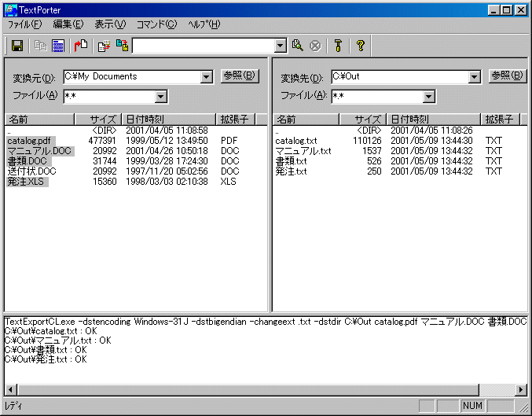Click the save floppy disk icon
Viewport: 532px width, 416px height.
17,46
